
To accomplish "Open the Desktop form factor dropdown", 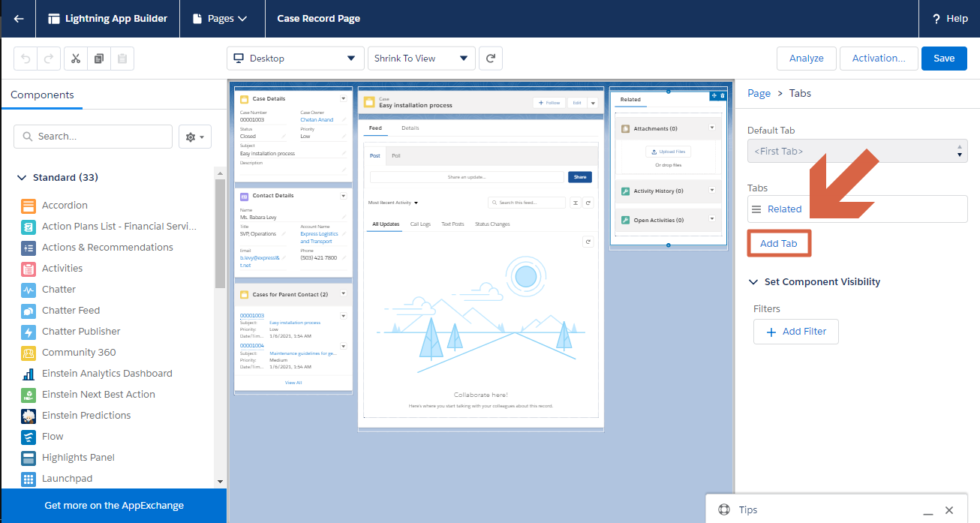I will tap(295, 59).
